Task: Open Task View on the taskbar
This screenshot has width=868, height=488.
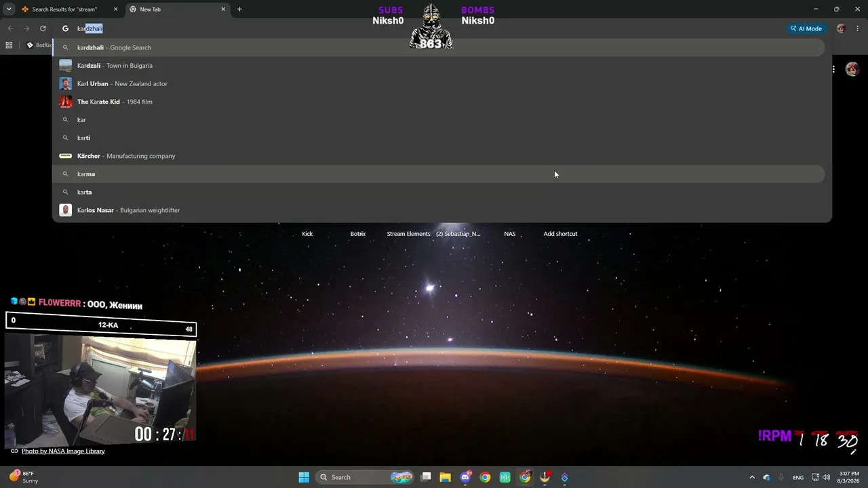Action: [x=426, y=477]
